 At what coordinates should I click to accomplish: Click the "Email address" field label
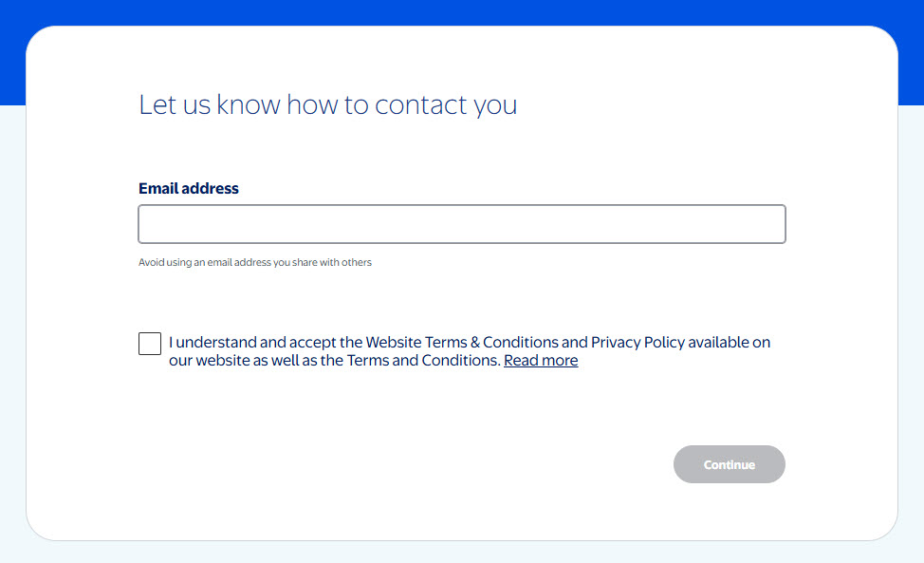point(189,188)
